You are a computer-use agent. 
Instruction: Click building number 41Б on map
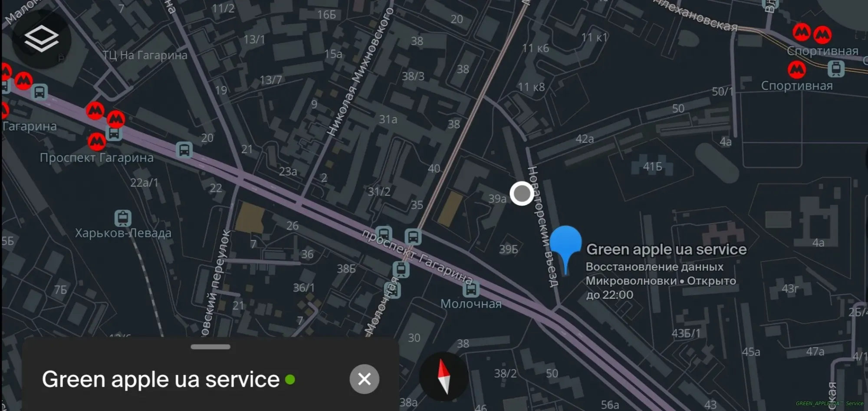point(652,167)
